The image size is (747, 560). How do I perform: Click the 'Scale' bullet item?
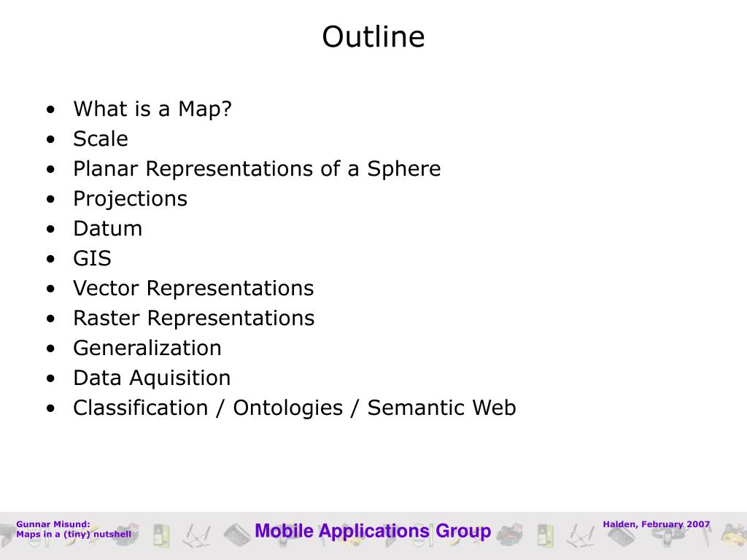point(101,139)
